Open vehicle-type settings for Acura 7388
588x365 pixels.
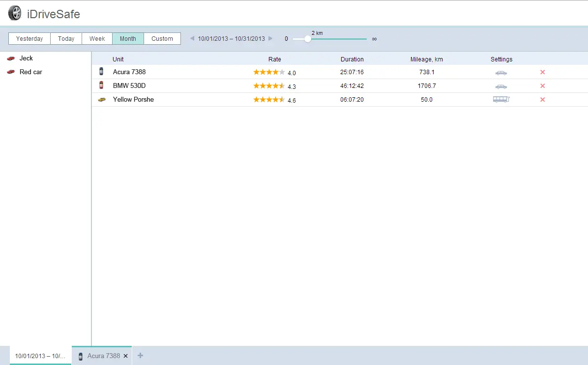[x=501, y=73]
